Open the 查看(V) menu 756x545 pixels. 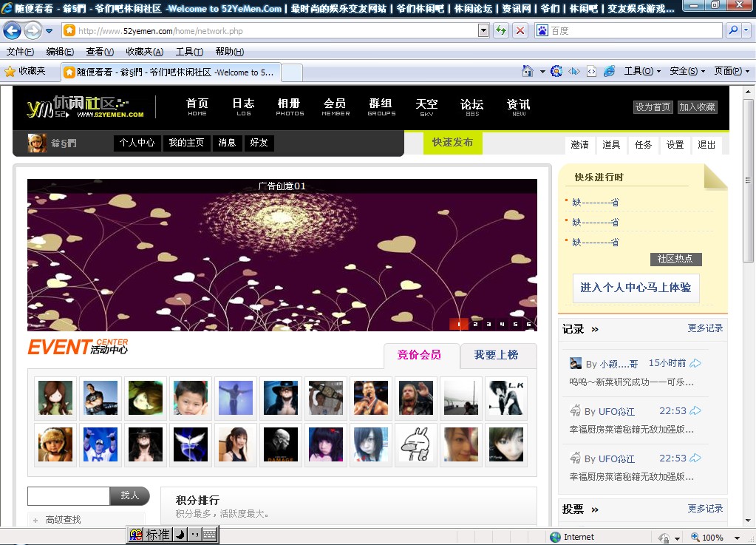[100, 52]
